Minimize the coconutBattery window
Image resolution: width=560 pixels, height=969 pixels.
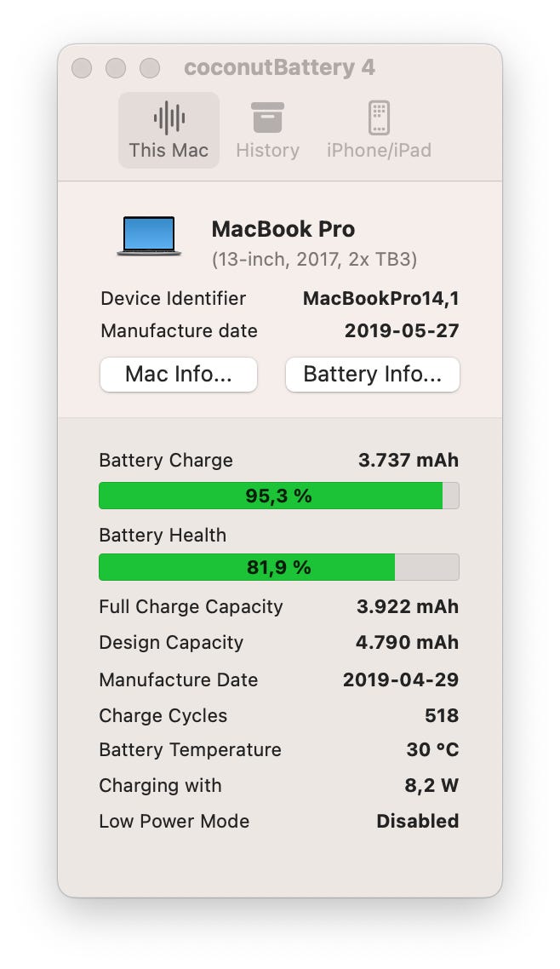(116, 68)
